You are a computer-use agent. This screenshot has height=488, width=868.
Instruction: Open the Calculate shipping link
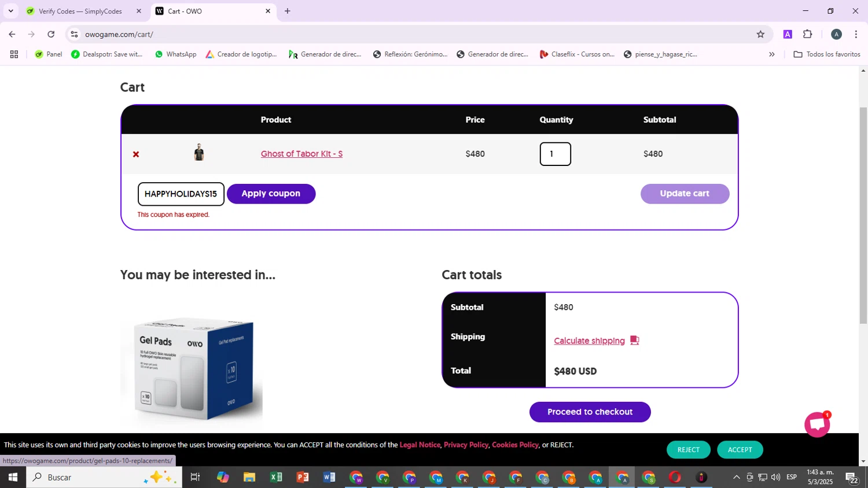point(589,341)
